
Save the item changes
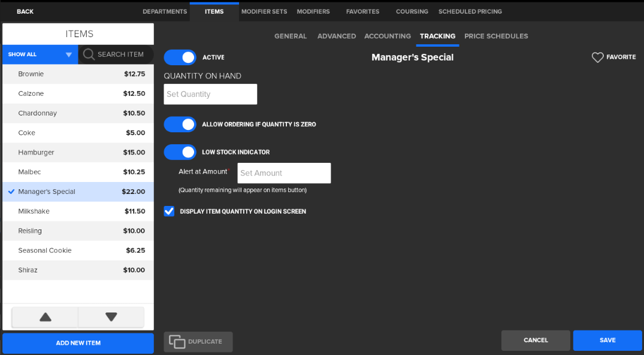click(607, 340)
